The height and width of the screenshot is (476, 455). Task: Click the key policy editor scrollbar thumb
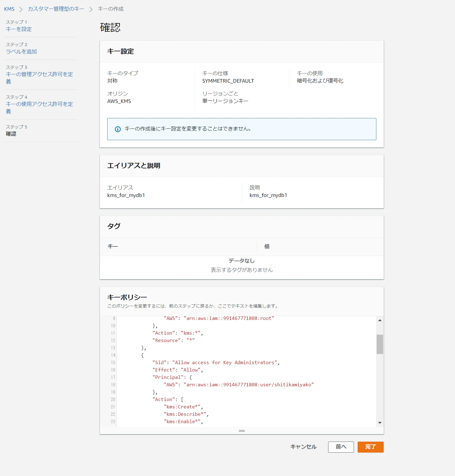[x=380, y=344]
